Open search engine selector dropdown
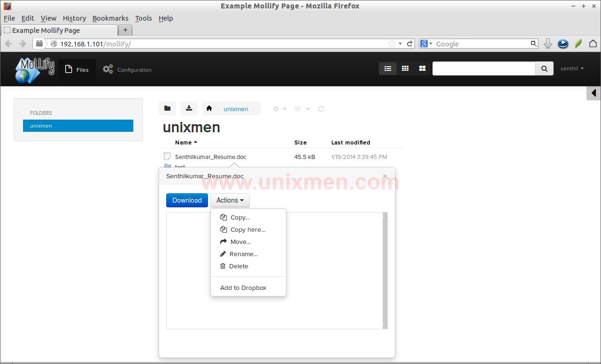Viewport: 601px width, 364px height. (x=426, y=44)
